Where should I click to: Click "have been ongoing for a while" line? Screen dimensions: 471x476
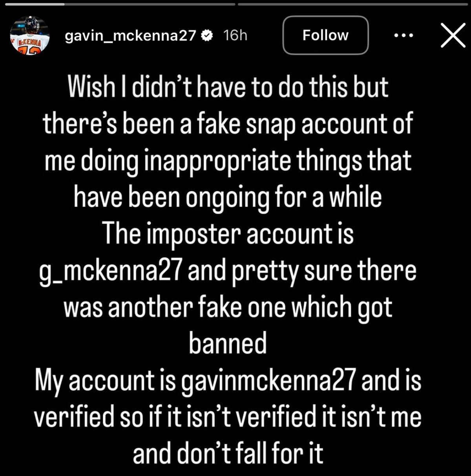(228, 197)
